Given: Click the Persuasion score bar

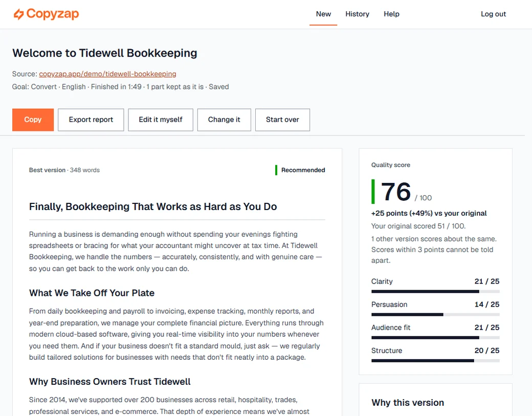Looking at the screenshot, I should click(435, 315).
